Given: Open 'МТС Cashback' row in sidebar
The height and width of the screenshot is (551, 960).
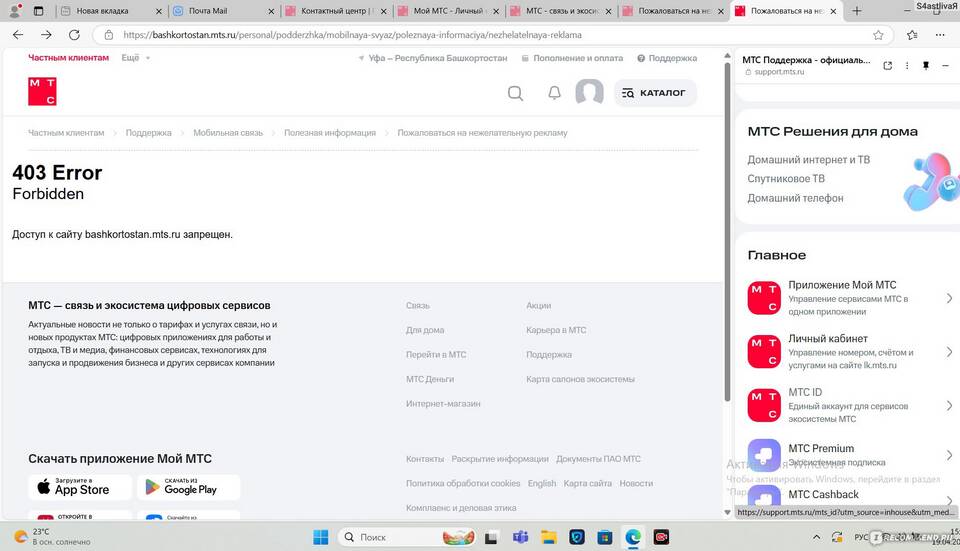Looking at the screenshot, I should (850, 495).
